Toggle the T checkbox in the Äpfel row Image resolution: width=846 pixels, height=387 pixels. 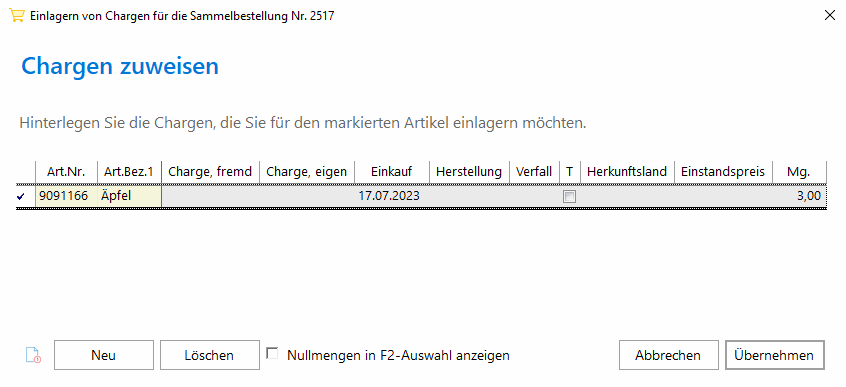coord(569,197)
